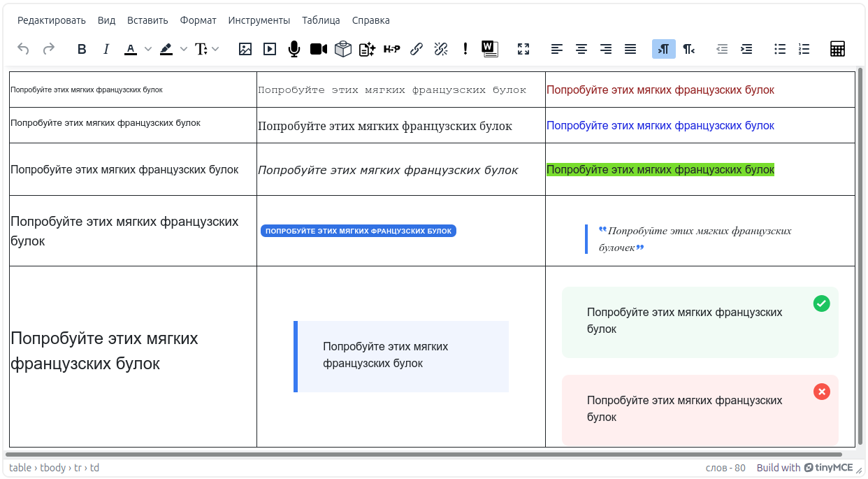This screenshot has width=868, height=479.
Task: Click the tinyMCE link in status bar
Action: pos(829,468)
